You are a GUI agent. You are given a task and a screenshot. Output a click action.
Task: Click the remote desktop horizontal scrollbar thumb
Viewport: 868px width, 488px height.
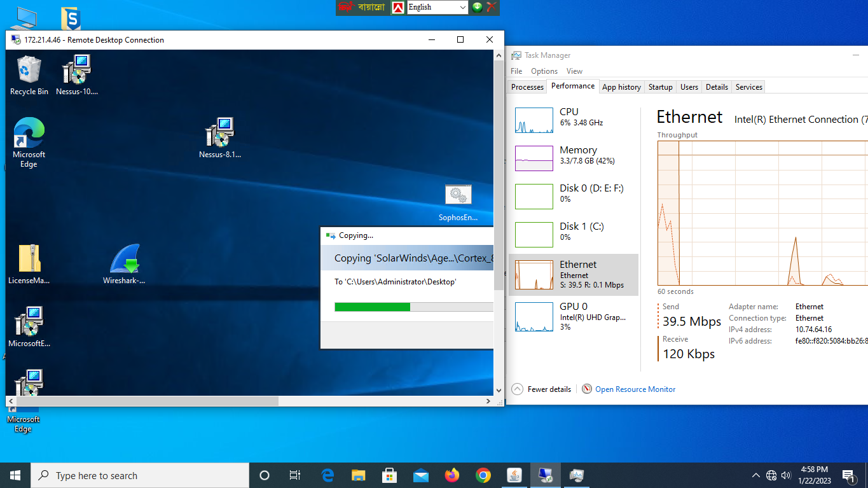pyautogui.click(x=147, y=401)
